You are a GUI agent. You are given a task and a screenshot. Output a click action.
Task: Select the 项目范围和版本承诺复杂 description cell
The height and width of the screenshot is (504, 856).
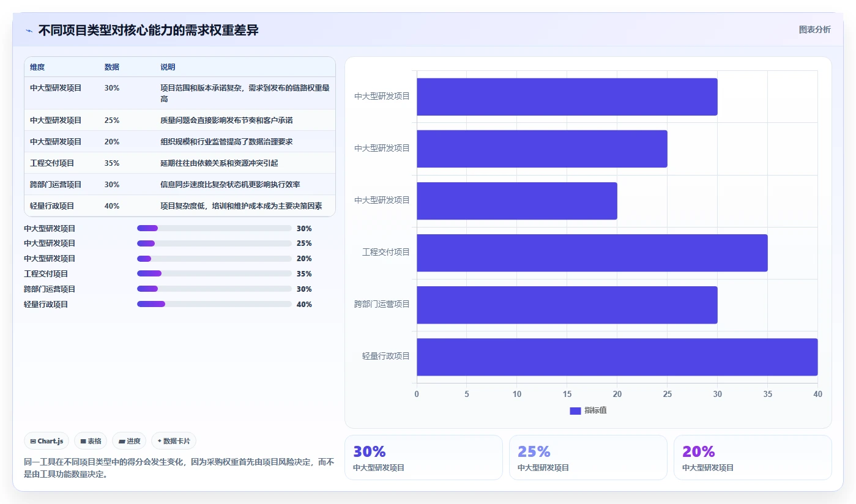pyautogui.click(x=245, y=93)
